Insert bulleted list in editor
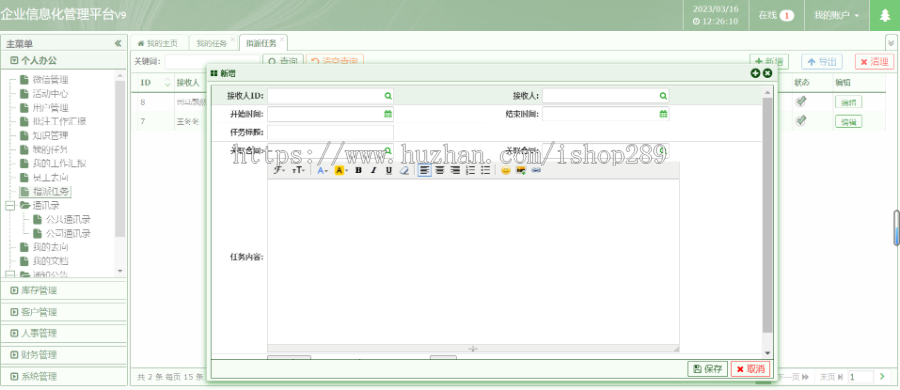 [x=486, y=170]
